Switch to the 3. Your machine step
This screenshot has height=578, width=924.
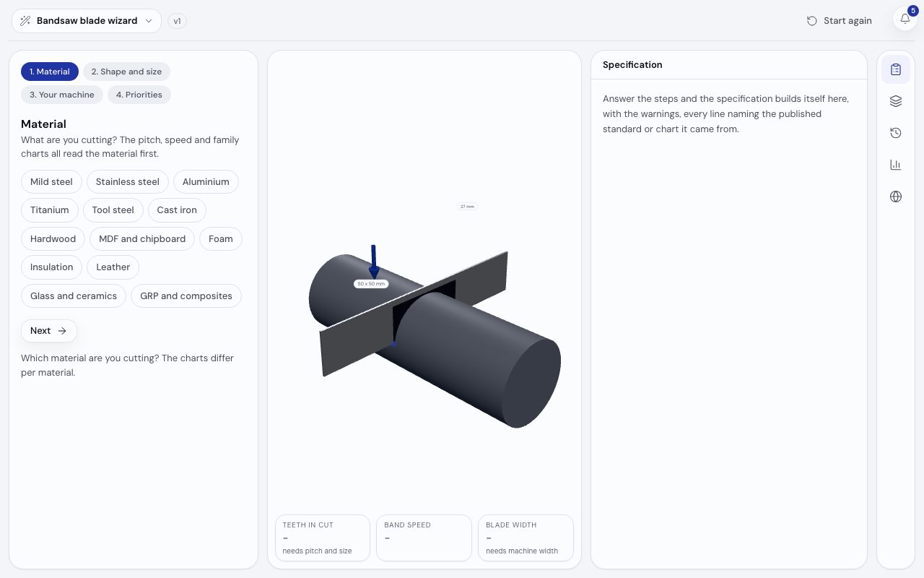[x=62, y=95]
